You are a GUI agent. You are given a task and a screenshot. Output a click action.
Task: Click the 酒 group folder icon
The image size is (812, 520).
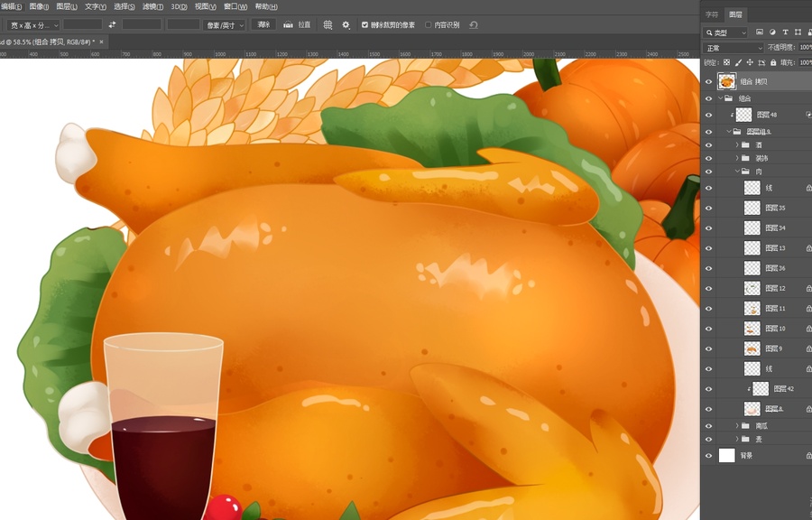pyautogui.click(x=745, y=145)
